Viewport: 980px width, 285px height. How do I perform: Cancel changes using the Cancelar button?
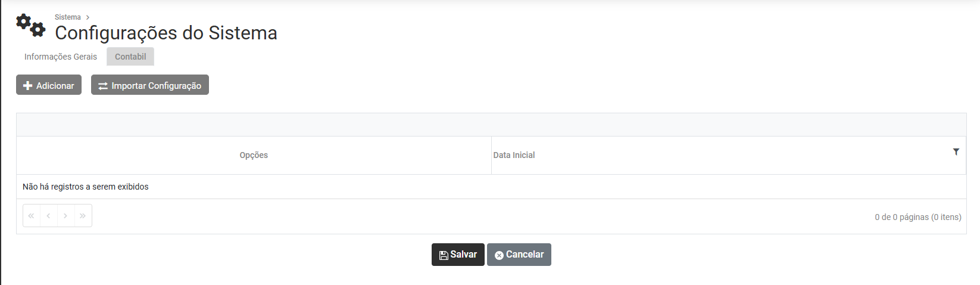519,255
